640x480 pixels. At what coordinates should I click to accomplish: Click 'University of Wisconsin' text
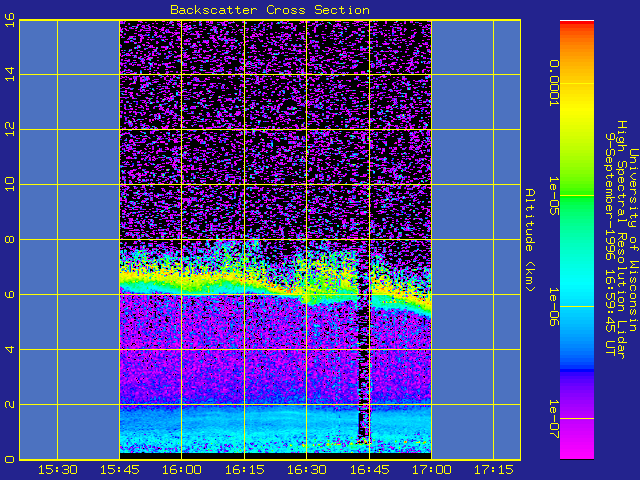tap(633, 240)
